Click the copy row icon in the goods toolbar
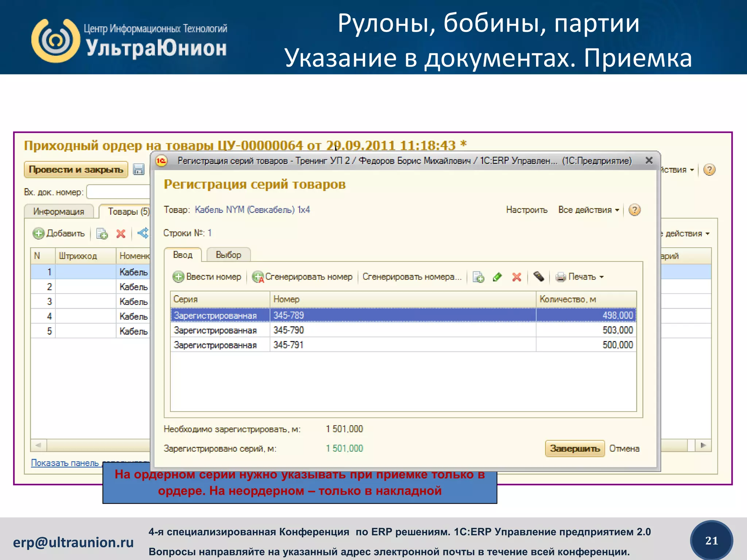The width and height of the screenshot is (747, 560). click(102, 233)
